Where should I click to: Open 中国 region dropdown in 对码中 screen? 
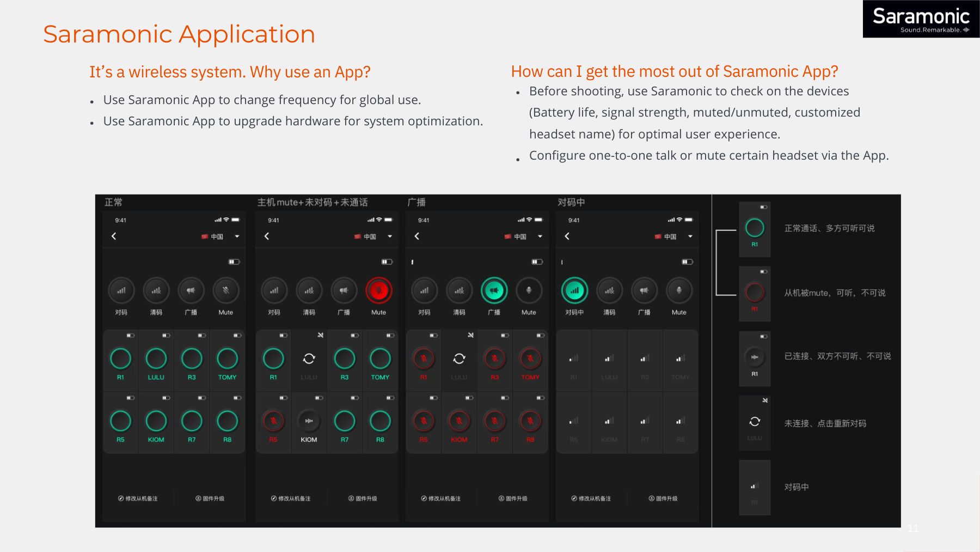pyautogui.click(x=674, y=236)
